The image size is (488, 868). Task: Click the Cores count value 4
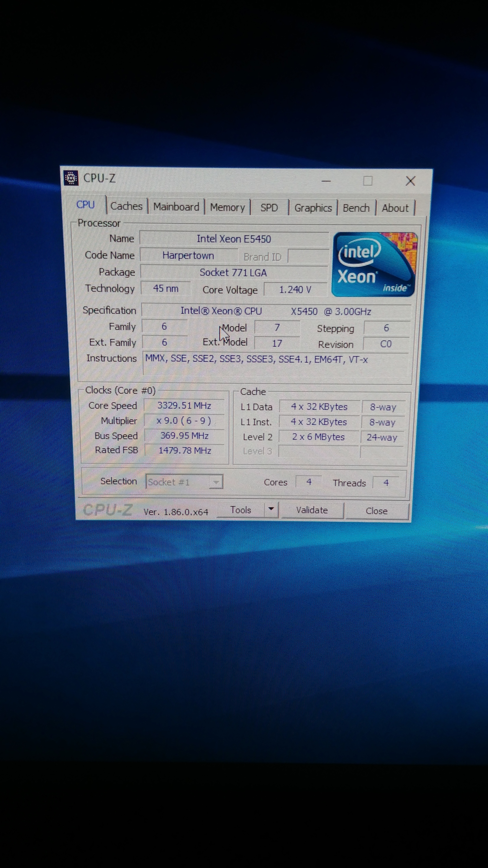[x=309, y=482]
